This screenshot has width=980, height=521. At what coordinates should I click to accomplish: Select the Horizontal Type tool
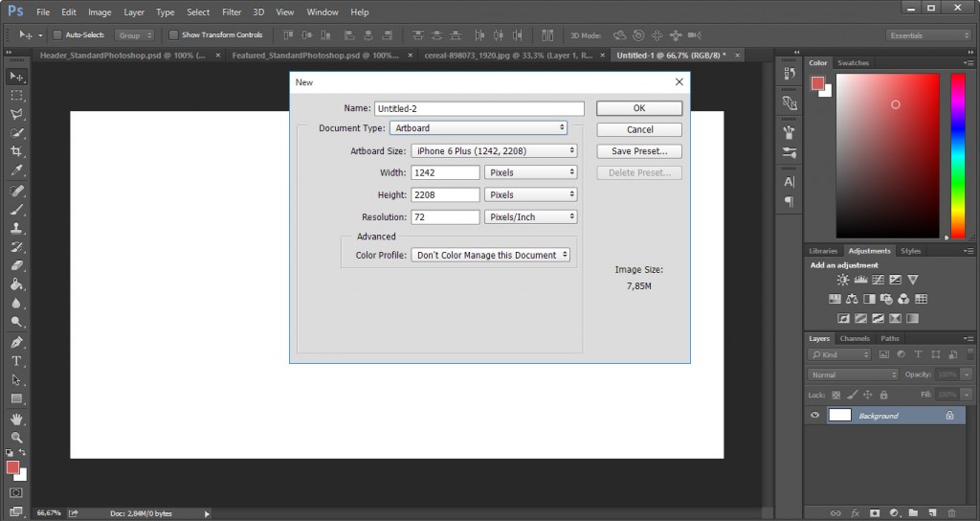point(16,361)
